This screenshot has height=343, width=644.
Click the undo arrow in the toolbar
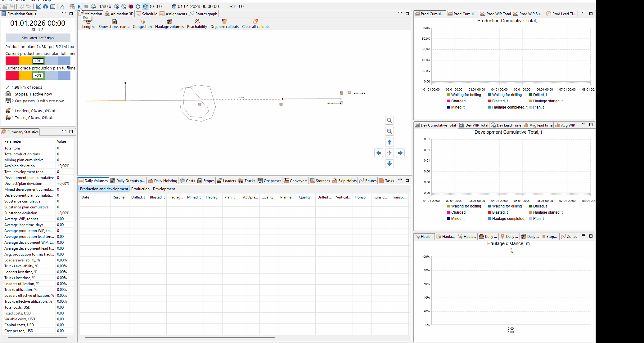pos(22,6)
